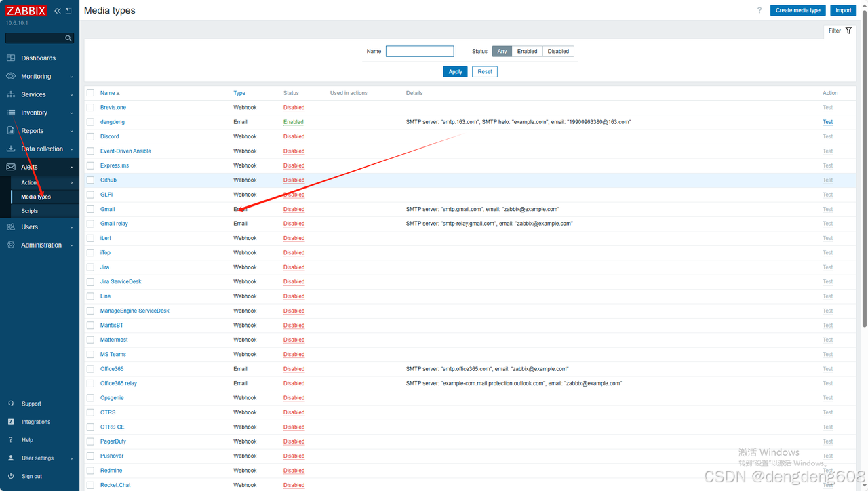Apply the filter

(x=455, y=71)
